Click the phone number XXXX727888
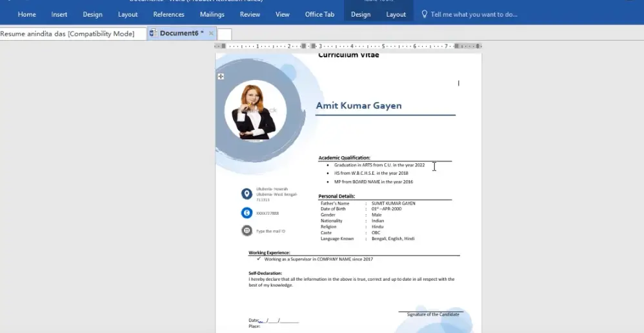 pos(267,214)
